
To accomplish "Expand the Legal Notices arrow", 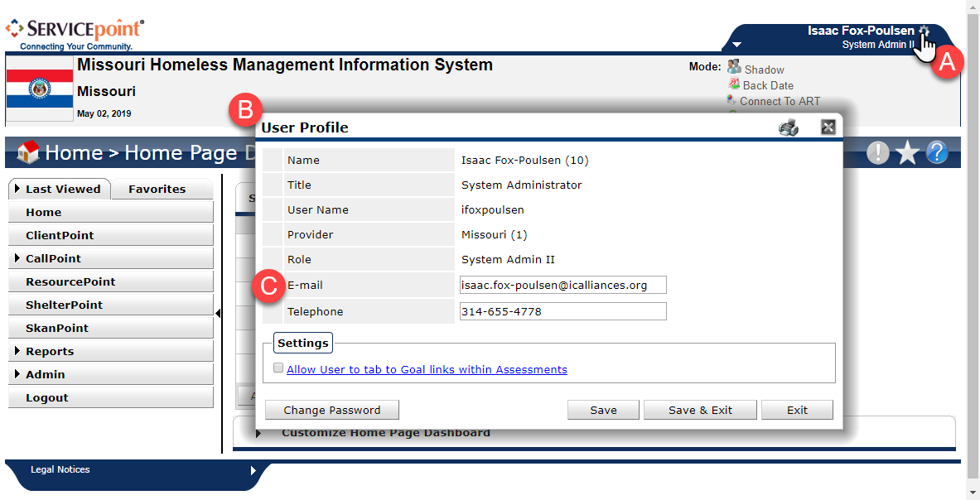I will coord(253,470).
